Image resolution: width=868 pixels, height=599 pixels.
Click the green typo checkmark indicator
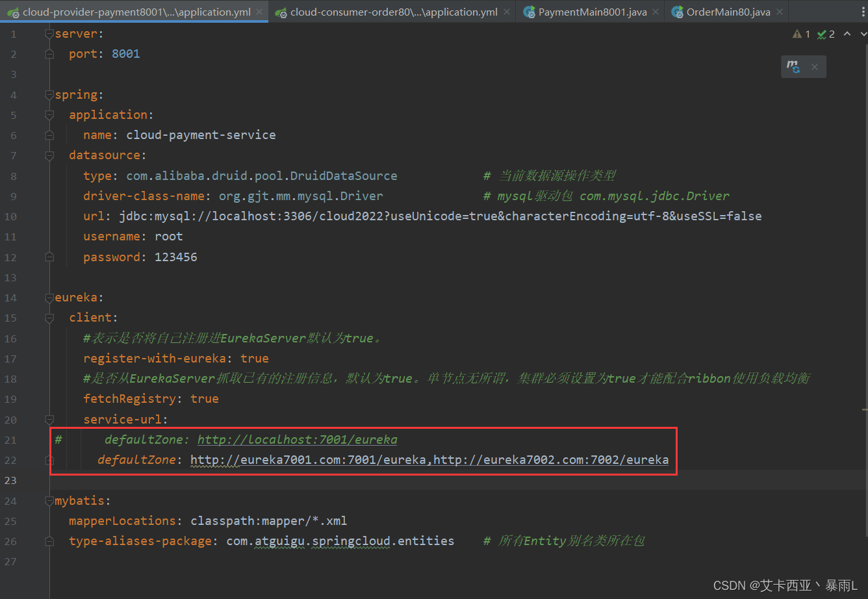tap(822, 34)
